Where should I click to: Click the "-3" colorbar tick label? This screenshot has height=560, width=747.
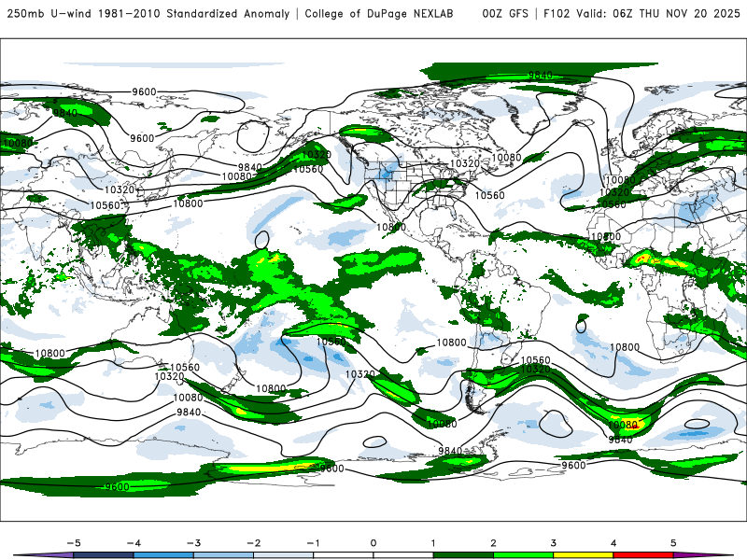point(193,543)
